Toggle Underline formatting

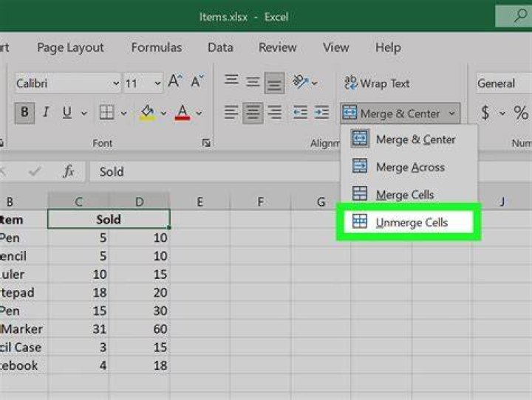[66, 112]
